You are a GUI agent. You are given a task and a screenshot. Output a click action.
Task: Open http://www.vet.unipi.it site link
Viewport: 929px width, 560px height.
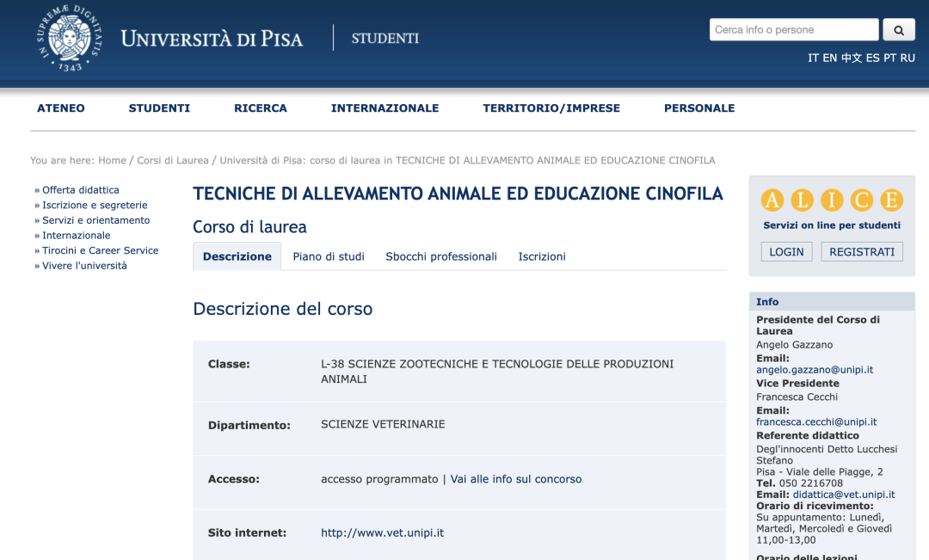point(382,532)
